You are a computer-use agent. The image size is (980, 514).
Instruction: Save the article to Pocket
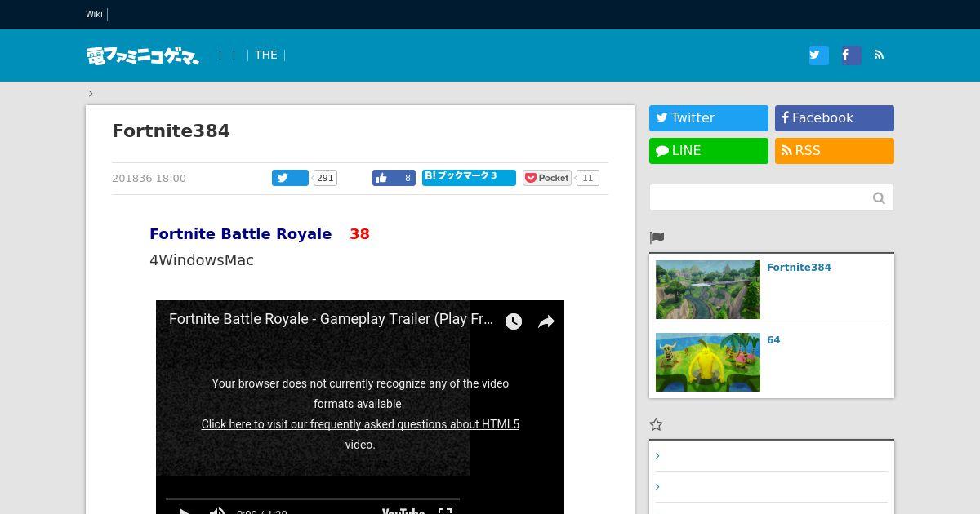pyautogui.click(x=547, y=178)
